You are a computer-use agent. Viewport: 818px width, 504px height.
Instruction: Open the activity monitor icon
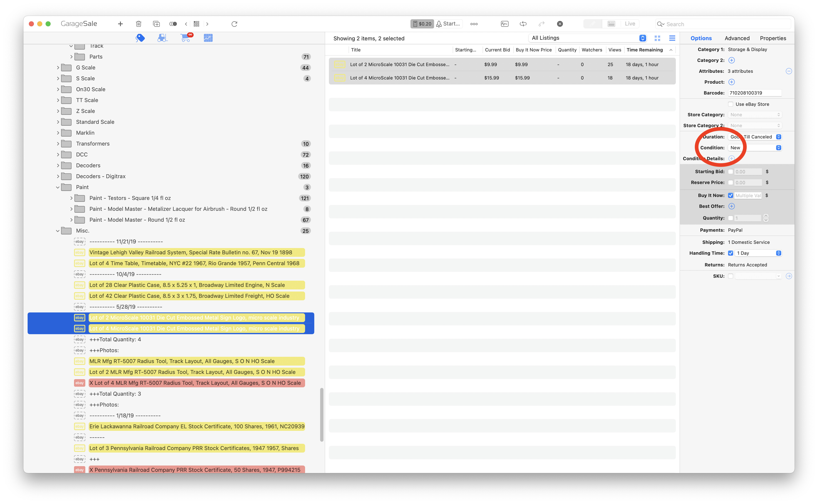point(505,24)
